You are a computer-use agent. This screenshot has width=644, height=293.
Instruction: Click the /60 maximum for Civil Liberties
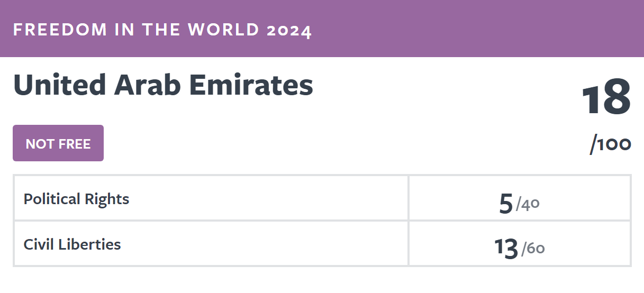pyautogui.click(x=533, y=248)
